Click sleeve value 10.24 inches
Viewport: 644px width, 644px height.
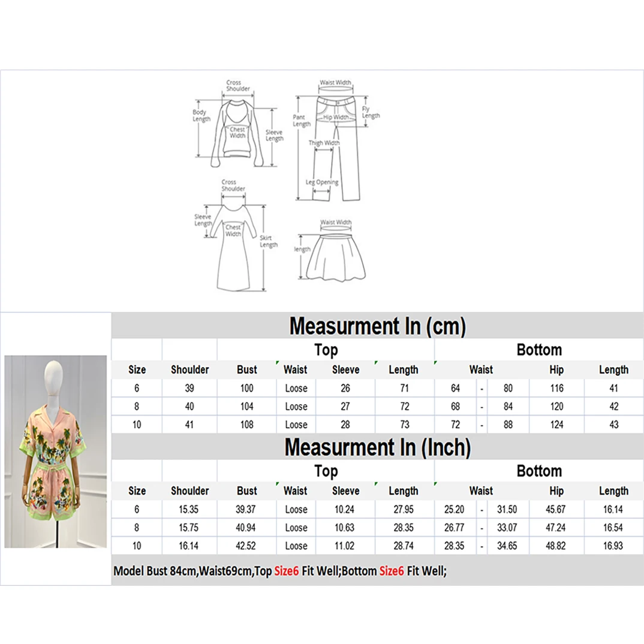pos(344,509)
